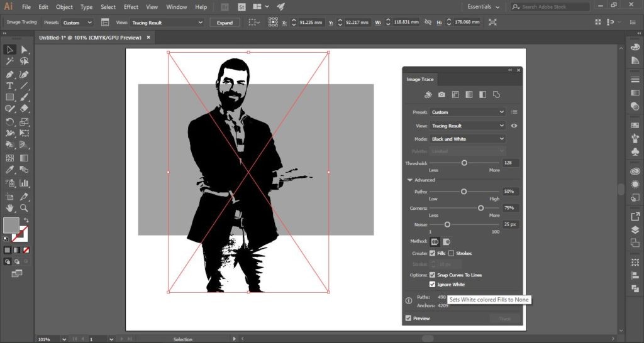
Task: Open the Image Trace panel options button in control bar
Action: click(x=105, y=23)
